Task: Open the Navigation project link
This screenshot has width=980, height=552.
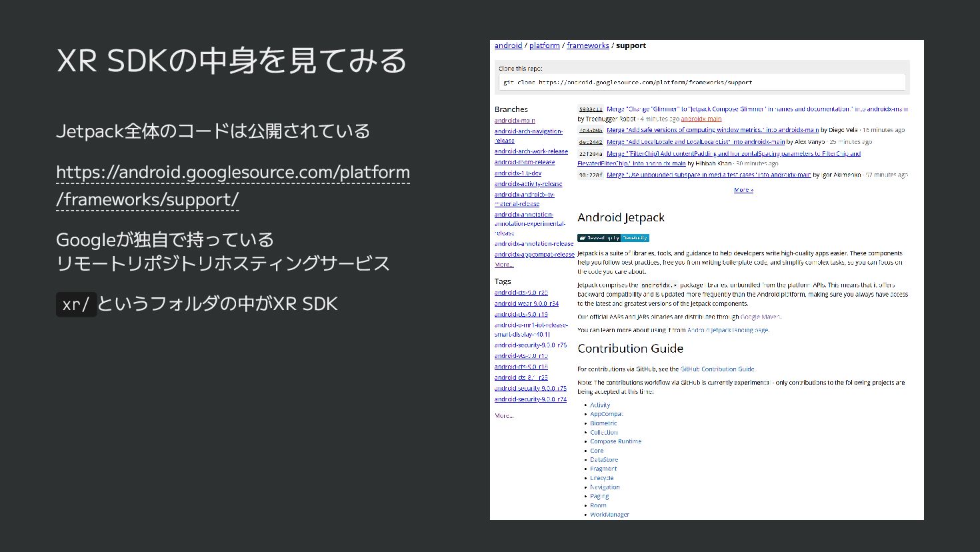Action: pyautogui.click(x=605, y=487)
